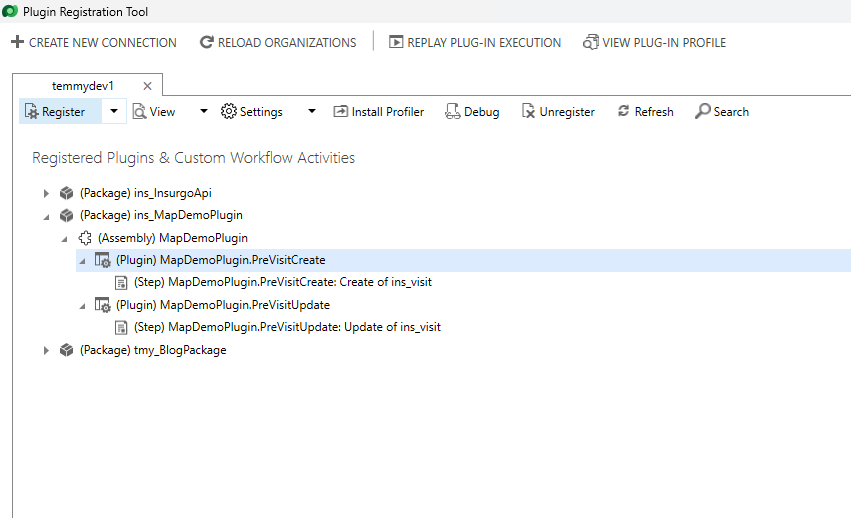Select the "(Package) ins_InsurgoApi" row
This screenshot has width=851, height=518.
click(145, 193)
